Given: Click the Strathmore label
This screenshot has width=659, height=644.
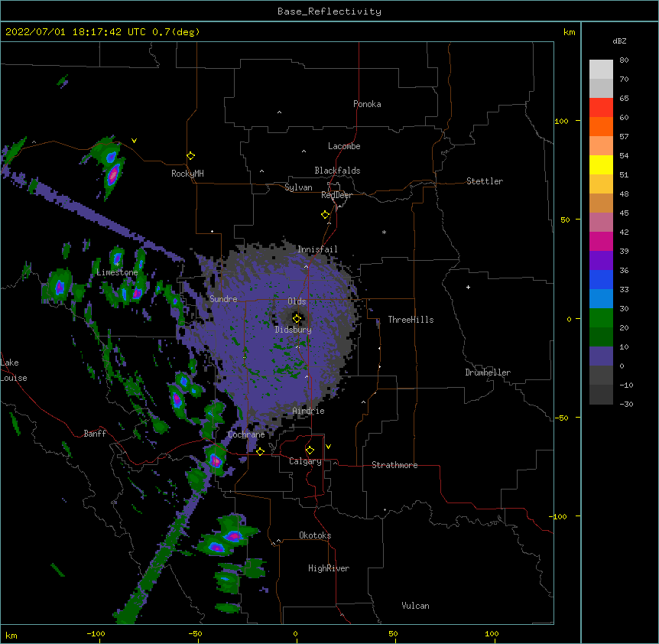Looking at the screenshot, I should point(394,465).
